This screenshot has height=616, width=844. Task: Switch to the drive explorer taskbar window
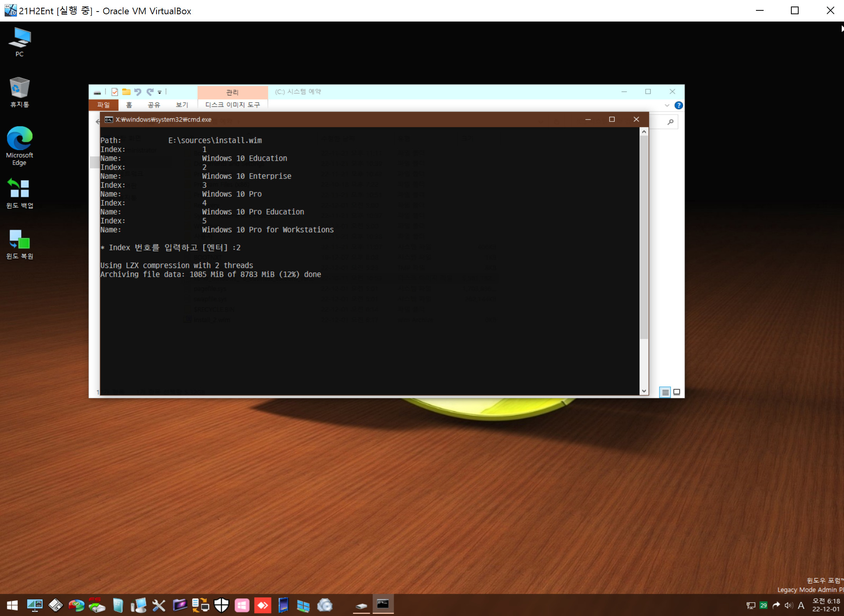361,606
